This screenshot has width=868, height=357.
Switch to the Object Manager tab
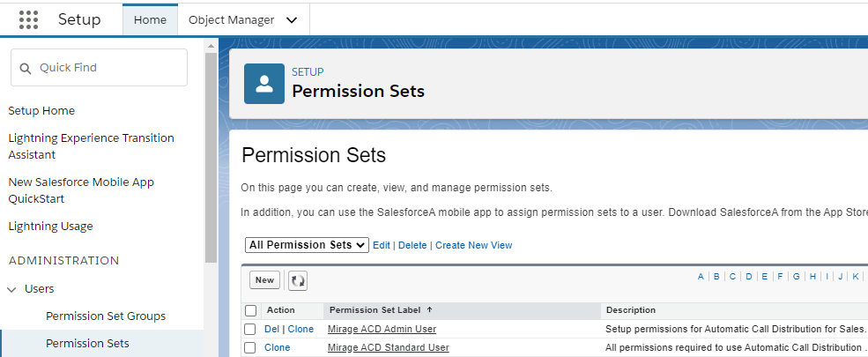232,20
